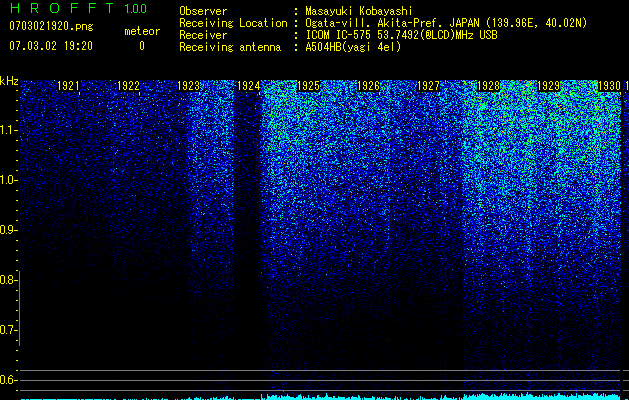The width and height of the screenshot is (629, 400).
Task: Click the 1921 time marker
Action: pyautogui.click(x=68, y=86)
